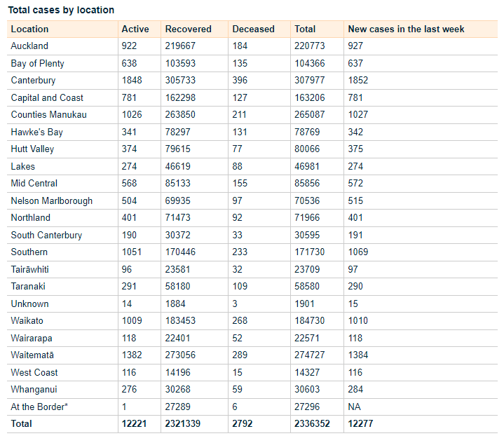
Task: Select the Unknown row label
Action: [29, 304]
